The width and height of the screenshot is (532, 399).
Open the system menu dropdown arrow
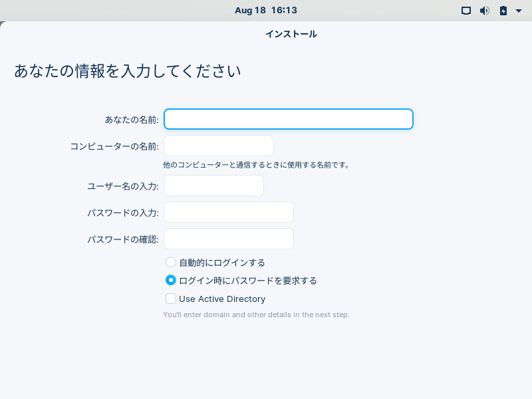(519, 11)
